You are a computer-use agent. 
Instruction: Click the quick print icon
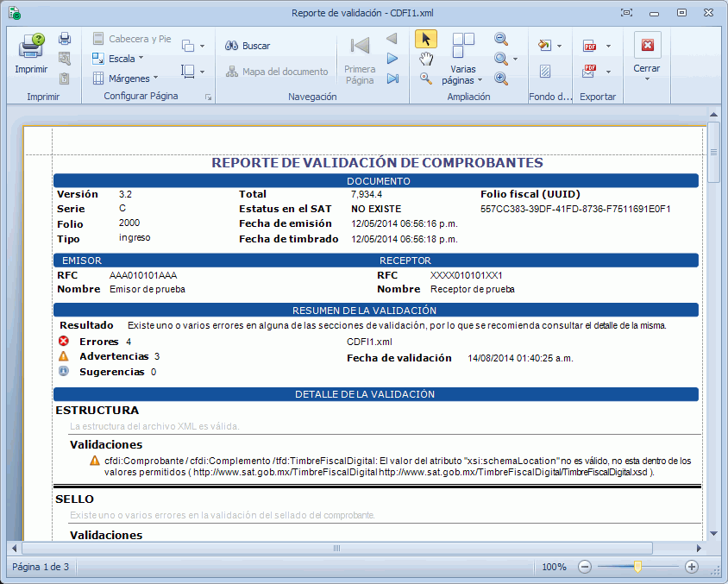(65, 39)
